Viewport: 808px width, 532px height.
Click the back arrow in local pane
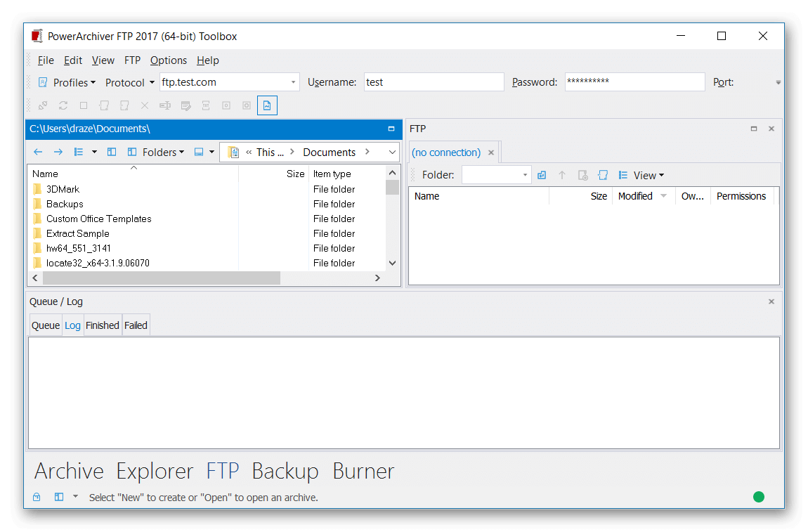tap(38, 152)
